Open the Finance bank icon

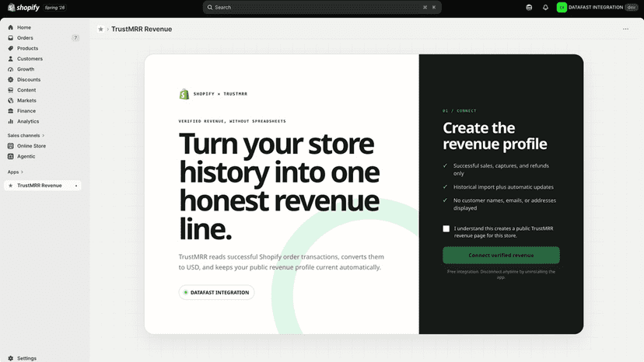click(11, 111)
